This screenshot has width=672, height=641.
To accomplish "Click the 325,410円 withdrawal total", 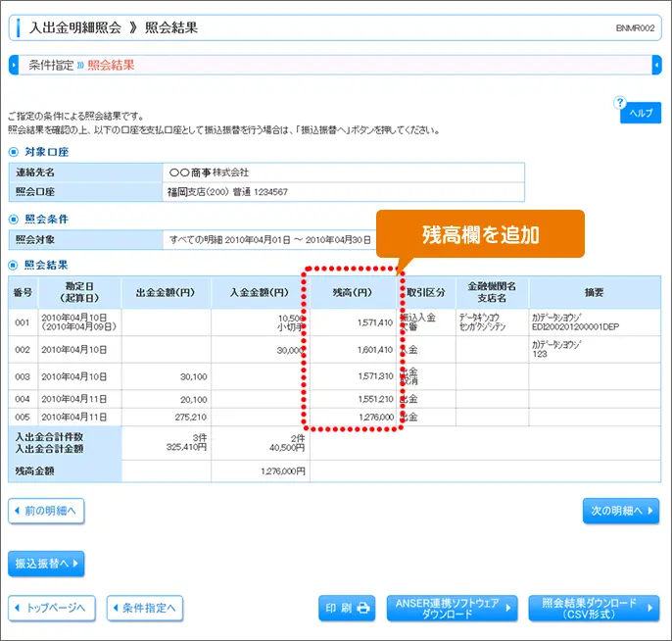I will tap(186, 447).
